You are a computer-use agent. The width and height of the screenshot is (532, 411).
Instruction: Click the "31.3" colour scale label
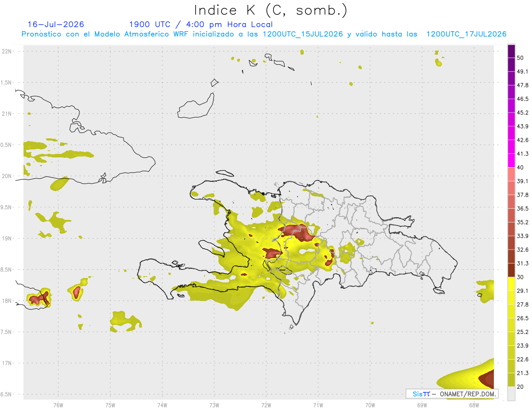coord(523,263)
